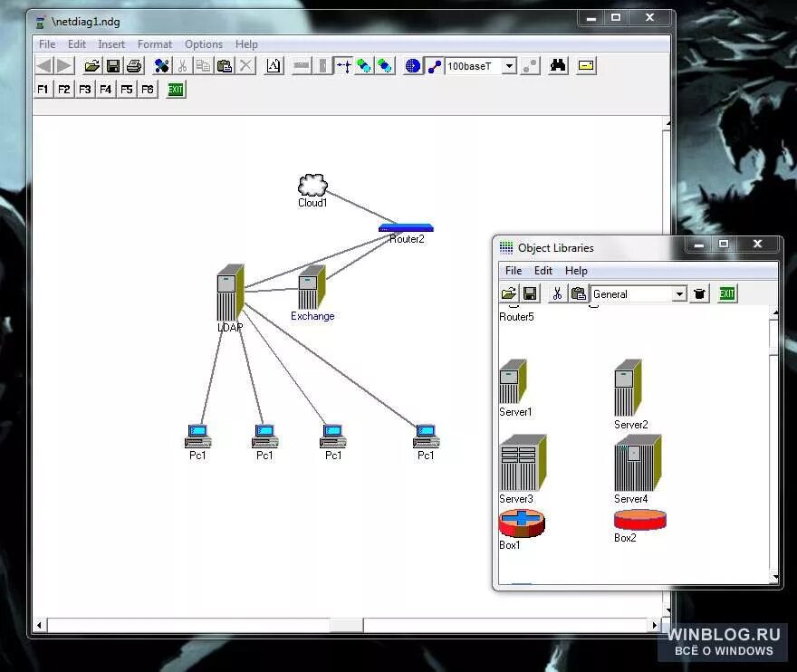Click the Router5 label in Object Libraries
Screen dimensions: 797x672
tap(516, 317)
